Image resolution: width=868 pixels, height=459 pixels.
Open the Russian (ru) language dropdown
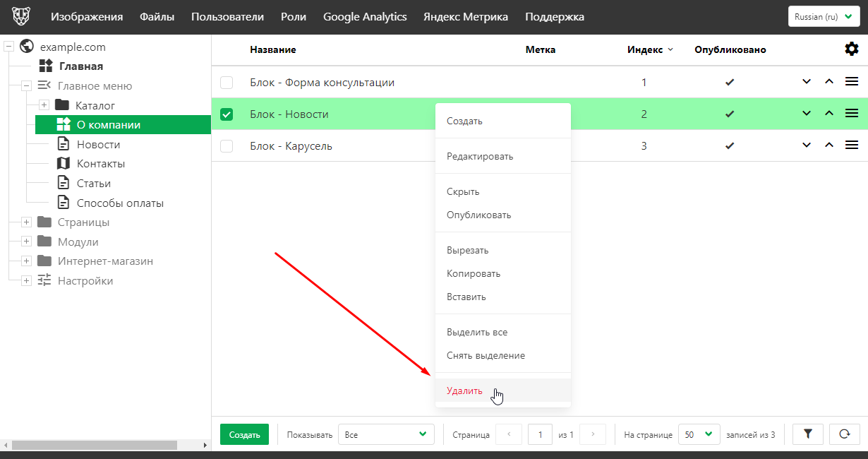pos(824,17)
